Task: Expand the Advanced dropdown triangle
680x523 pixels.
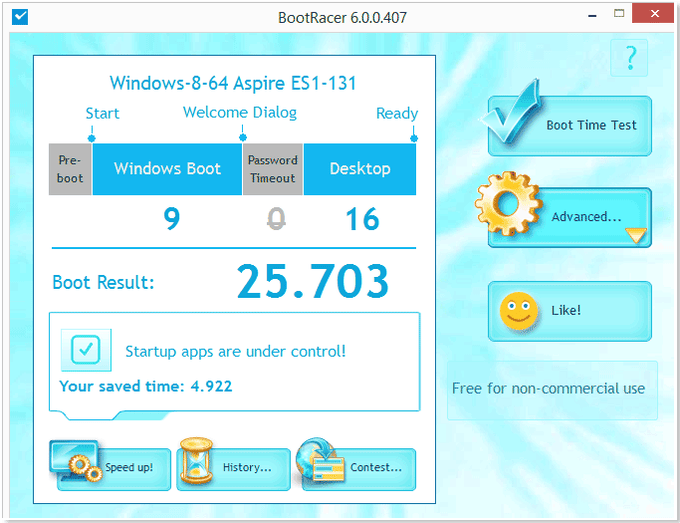Action: [636, 235]
